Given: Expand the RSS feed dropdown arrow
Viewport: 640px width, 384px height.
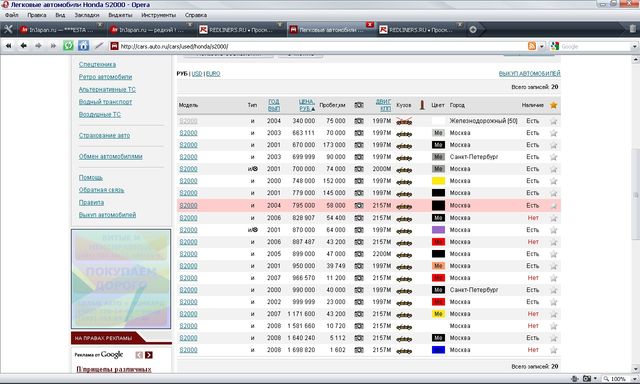Looking at the screenshot, I should pos(542,47).
